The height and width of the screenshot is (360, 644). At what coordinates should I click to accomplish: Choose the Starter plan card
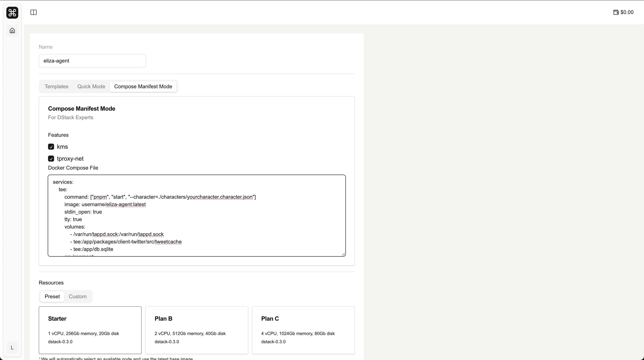point(90,330)
